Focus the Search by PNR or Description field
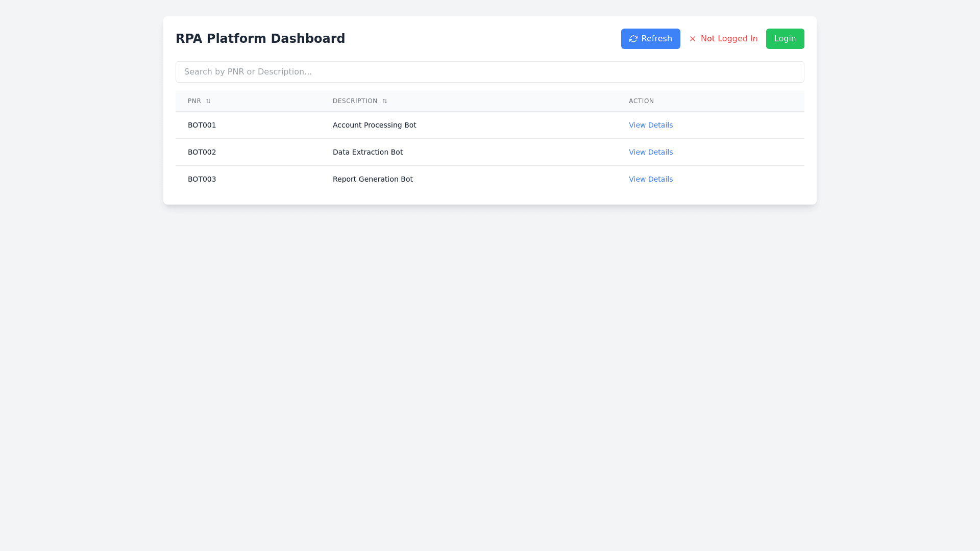This screenshot has width=980, height=551. pyautogui.click(x=489, y=72)
